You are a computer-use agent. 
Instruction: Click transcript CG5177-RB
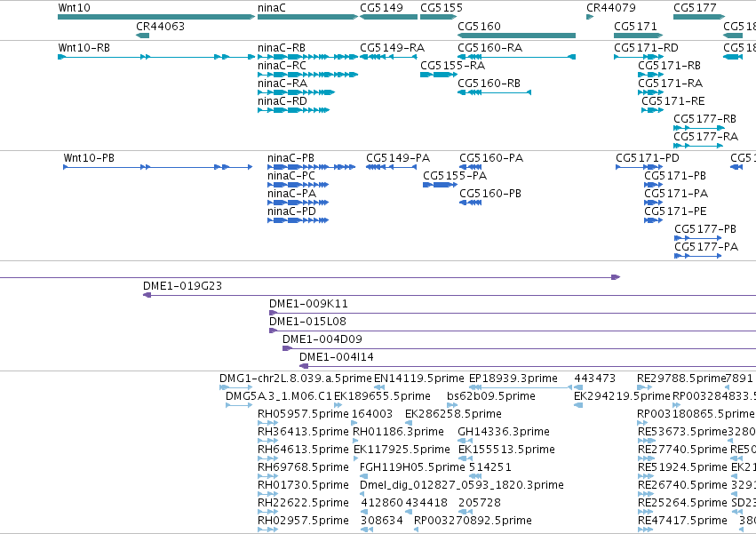click(x=699, y=128)
